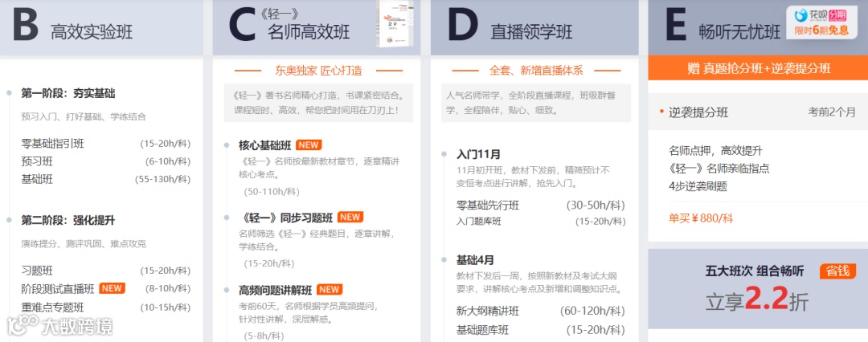Click 高频问题讲解班 course title
Screen dimensions: 868x342
pyautogui.click(x=276, y=290)
